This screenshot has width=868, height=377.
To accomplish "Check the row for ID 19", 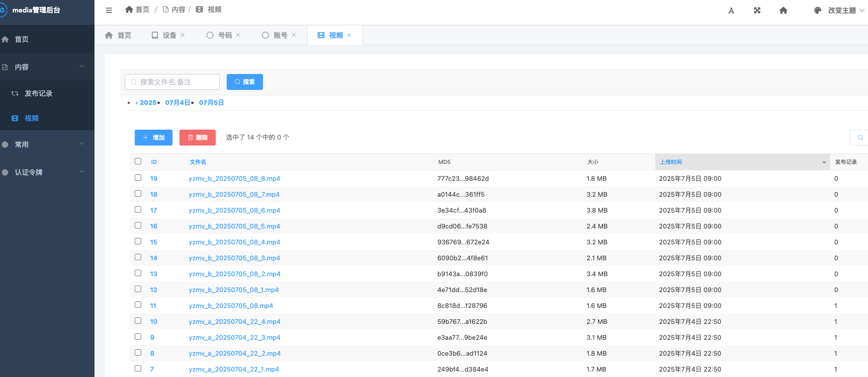I will click(138, 178).
